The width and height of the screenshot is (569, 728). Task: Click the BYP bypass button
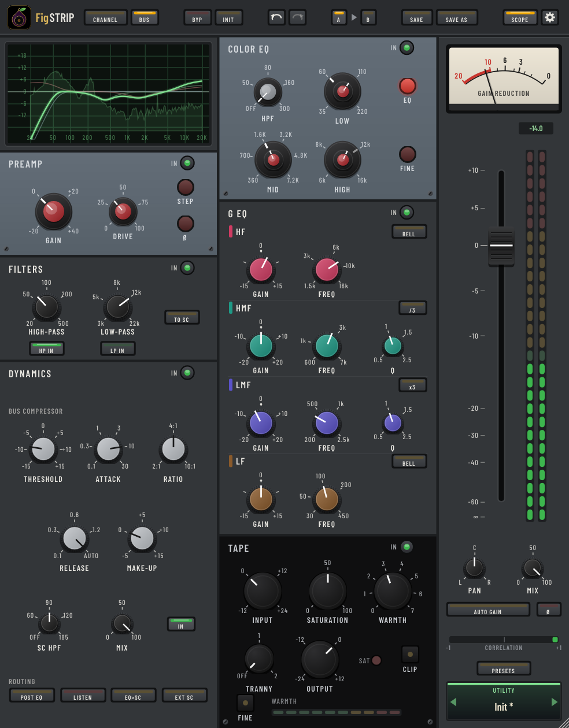tap(197, 18)
